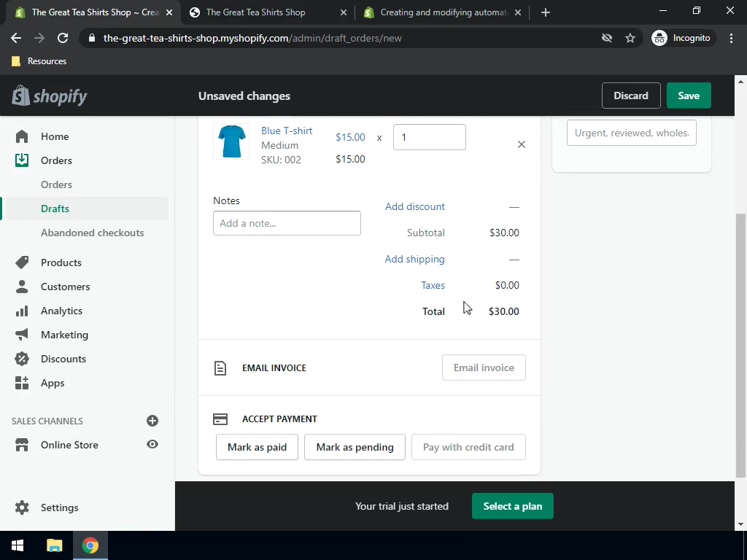
Task: Click Mark as paid
Action: pos(257,447)
